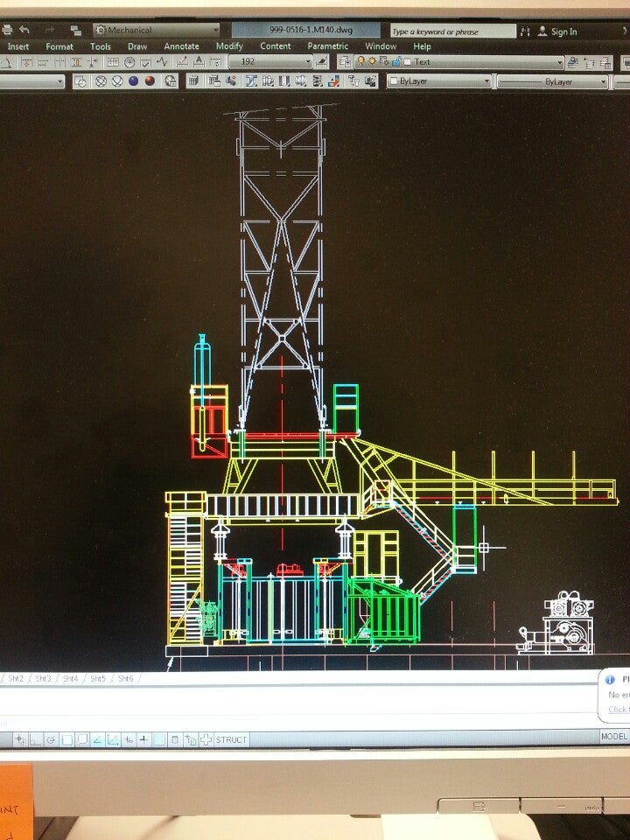The height and width of the screenshot is (840, 630).
Task: Toggle Object Snap square status bar icon
Action: click(66, 740)
